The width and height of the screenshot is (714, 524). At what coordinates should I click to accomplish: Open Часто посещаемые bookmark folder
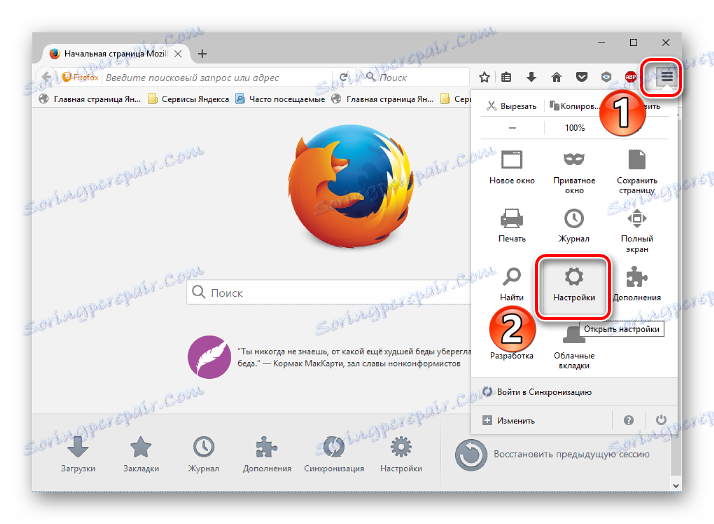[280, 99]
